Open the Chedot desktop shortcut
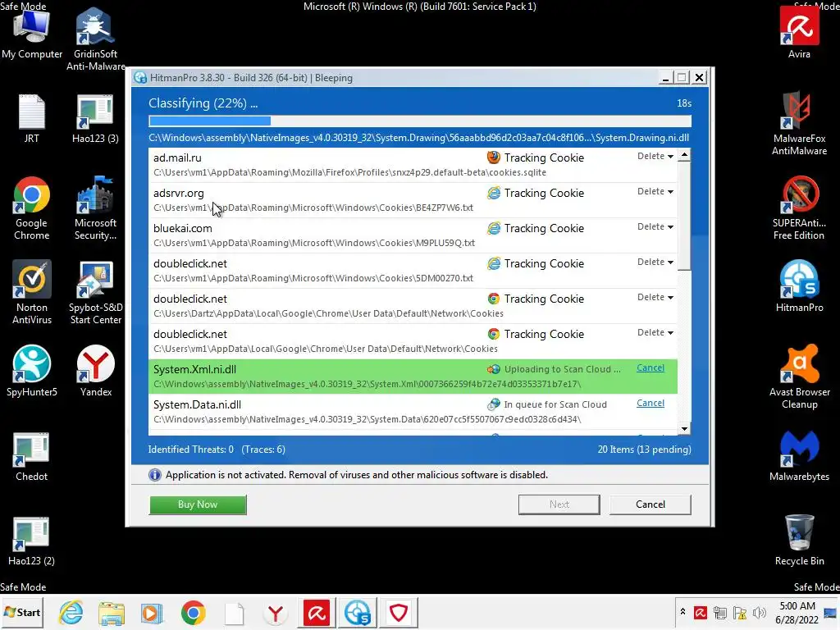The image size is (840, 630). [32, 456]
